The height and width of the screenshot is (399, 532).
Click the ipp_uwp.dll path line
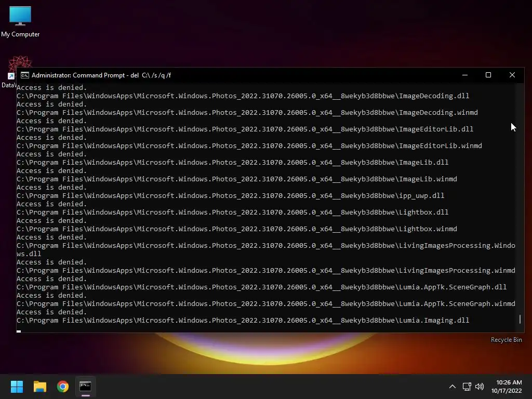coord(230,196)
